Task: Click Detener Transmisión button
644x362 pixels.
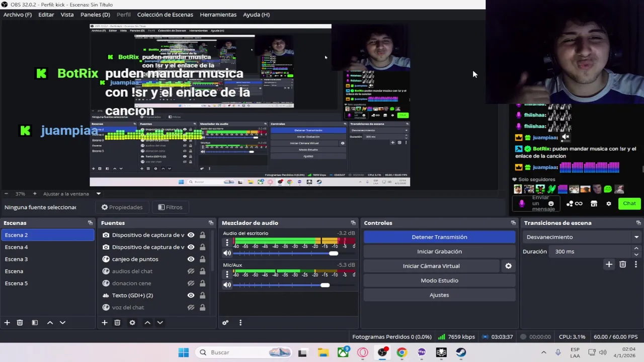Action: click(439, 237)
